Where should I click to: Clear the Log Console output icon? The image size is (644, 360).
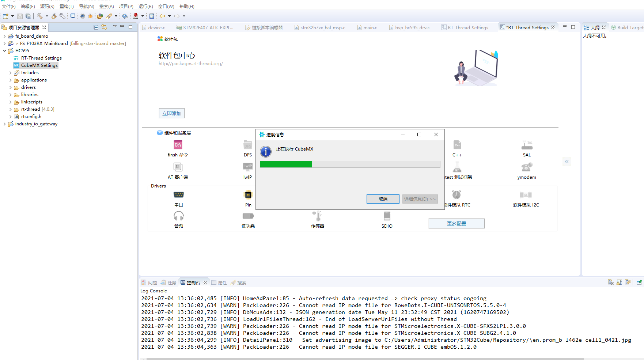click(611, 282)
